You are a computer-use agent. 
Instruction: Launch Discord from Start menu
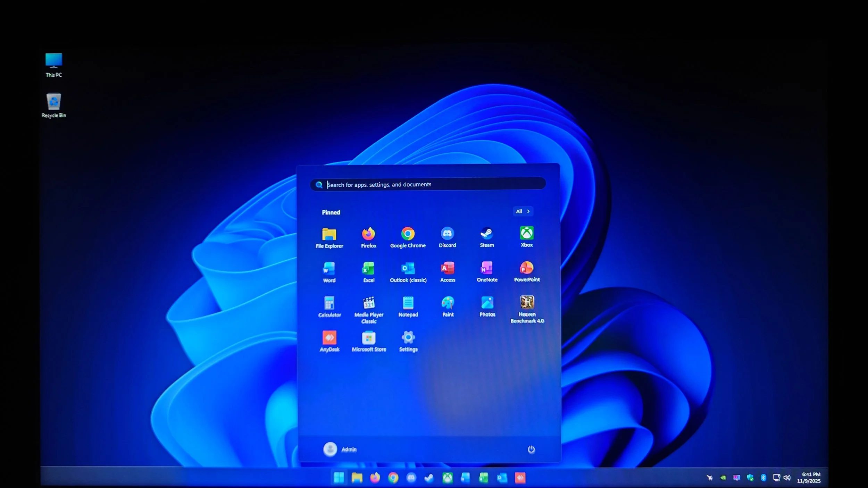point(447,237)
